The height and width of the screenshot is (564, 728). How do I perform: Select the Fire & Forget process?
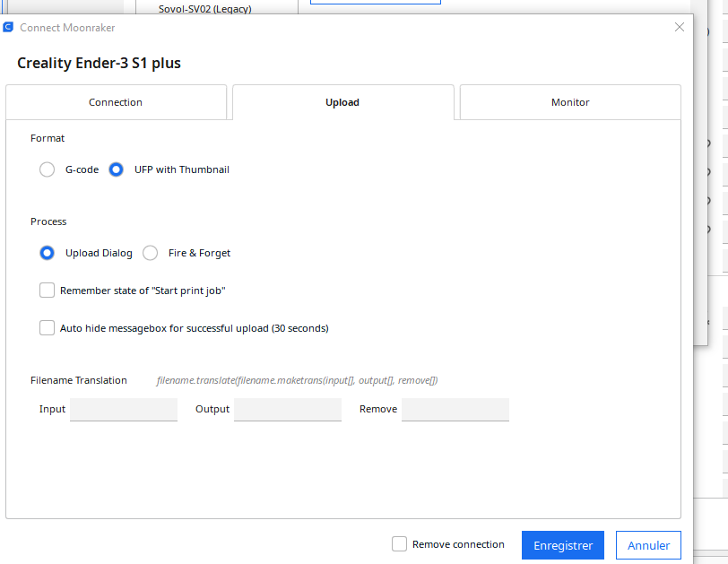(x=151, y=253)
